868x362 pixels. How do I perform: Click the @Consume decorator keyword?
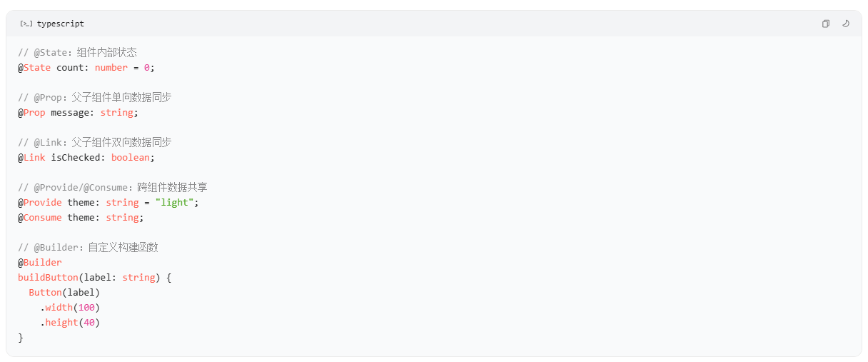pos(40,218)
